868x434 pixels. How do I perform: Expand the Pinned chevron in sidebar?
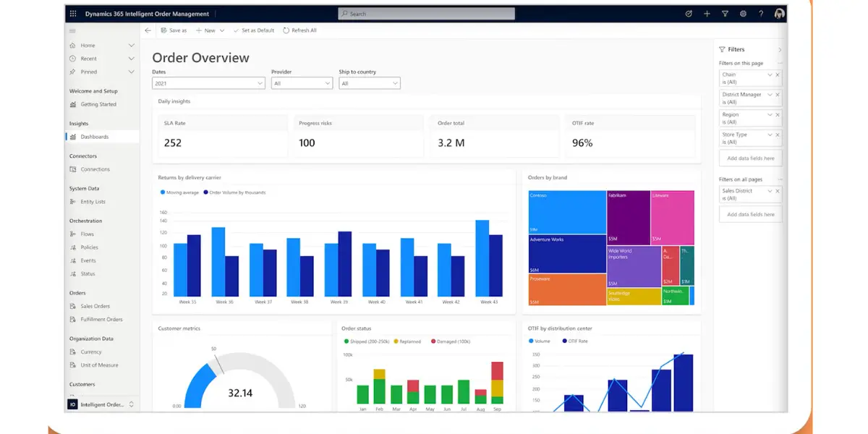coord(132,72)
